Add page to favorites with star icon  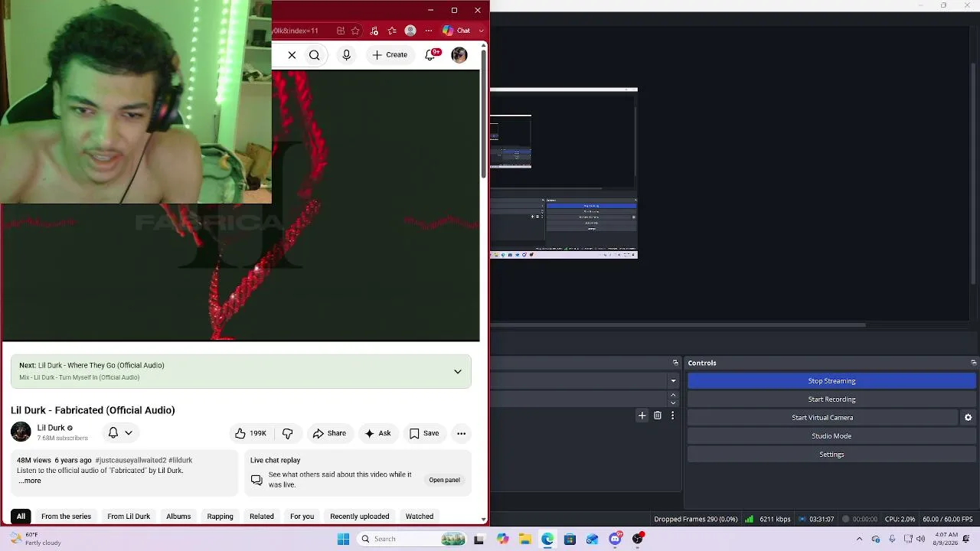pos(356,31)
